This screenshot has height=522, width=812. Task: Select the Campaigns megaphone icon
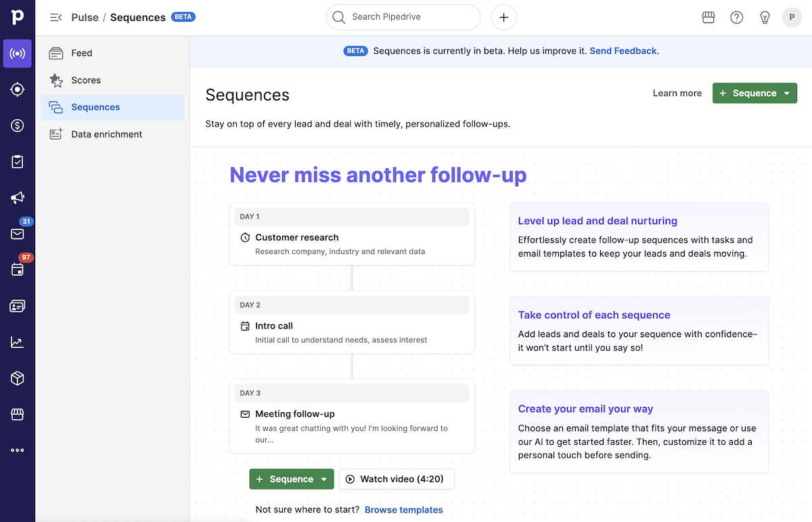18,198
